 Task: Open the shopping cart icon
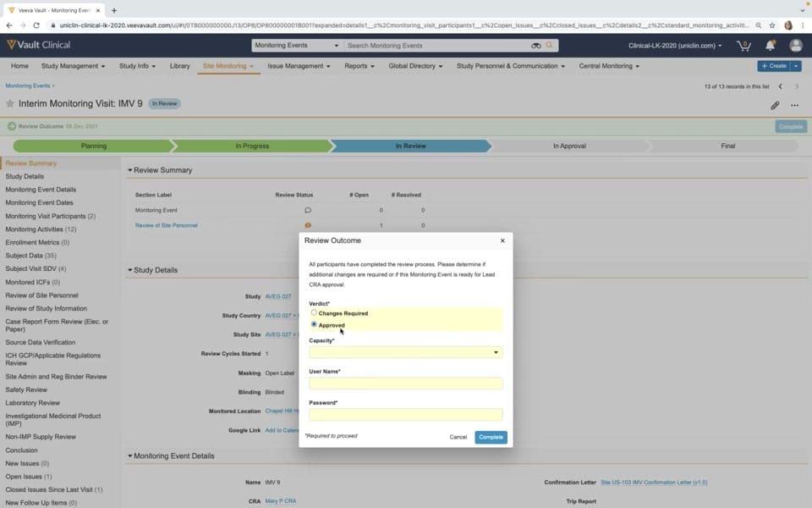click(x=743, y=46)
